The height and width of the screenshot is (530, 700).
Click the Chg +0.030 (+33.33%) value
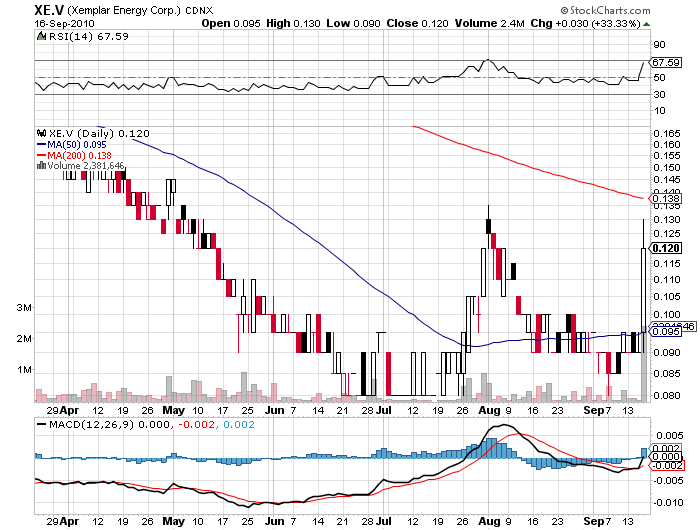point(586,23)
